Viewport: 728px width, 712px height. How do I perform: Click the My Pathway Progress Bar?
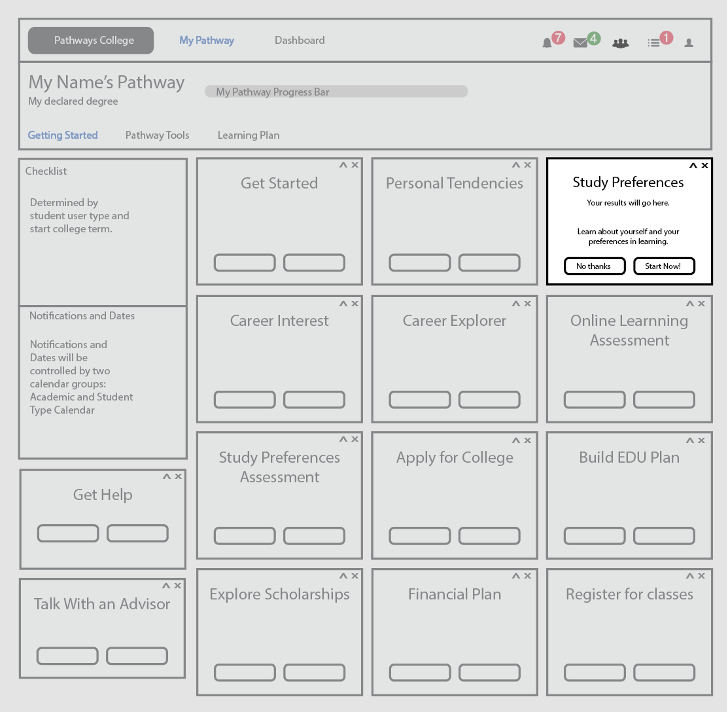(x=336, y=92)
